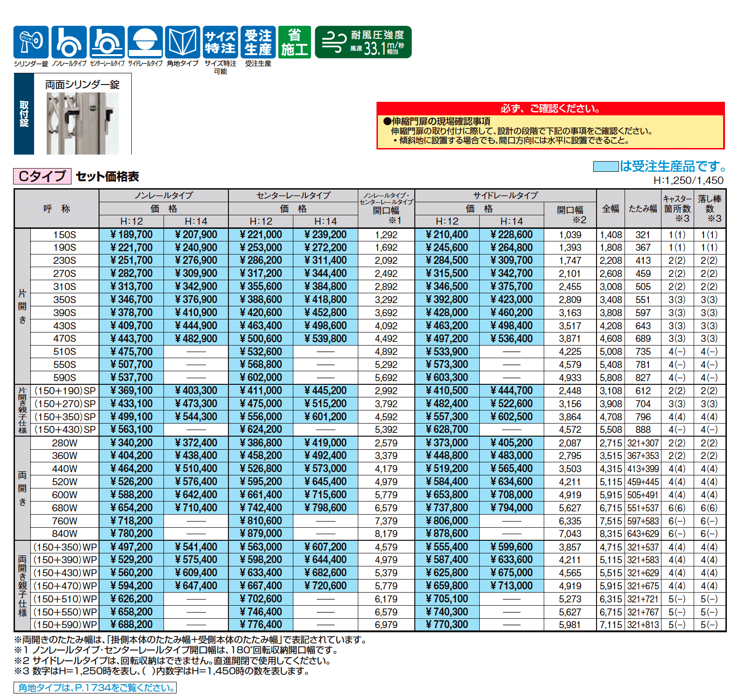This screenshot has width=739, height=700.
Task: Open the 角地タイプは、P.1734をご覧ください link
Action: 95,687
